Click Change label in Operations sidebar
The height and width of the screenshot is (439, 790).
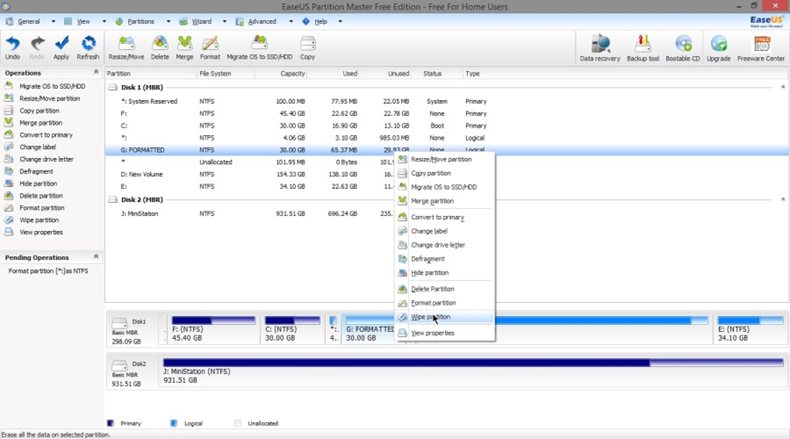point(38,147)
